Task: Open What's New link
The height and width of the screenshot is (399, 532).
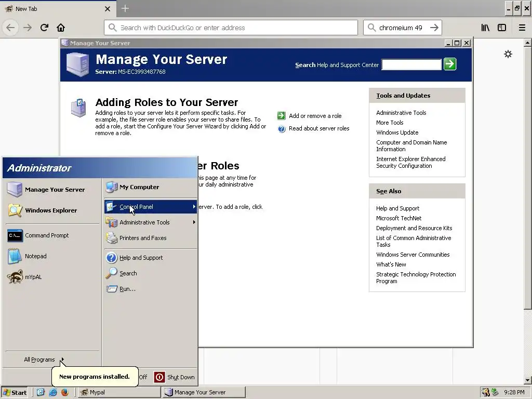Action: point(391,264)
